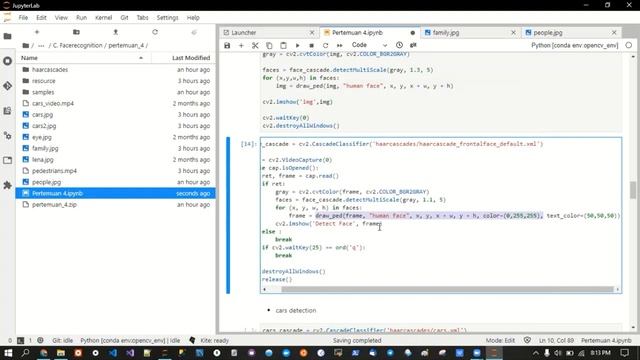Cut the selected cell

coord(255,45)
